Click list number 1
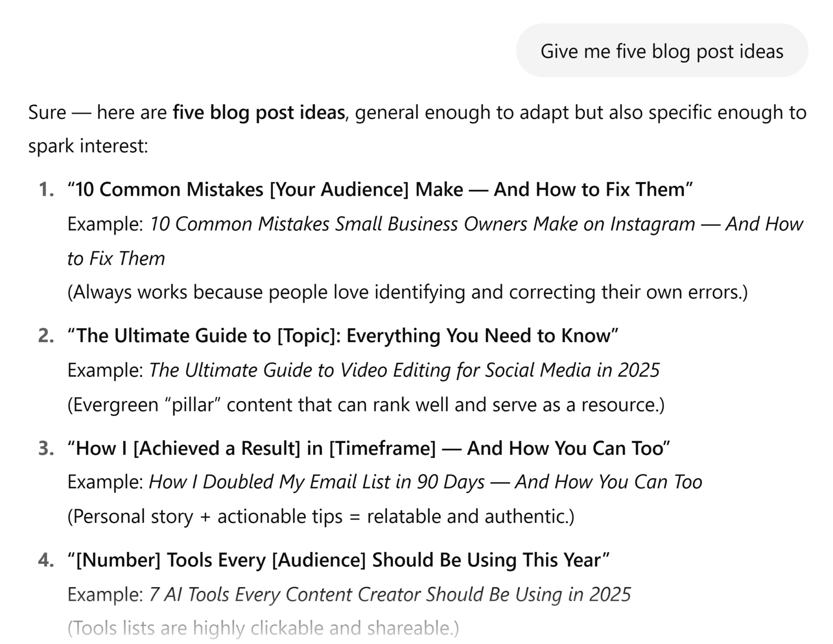 pyautogui.click(x=46, y=189)
